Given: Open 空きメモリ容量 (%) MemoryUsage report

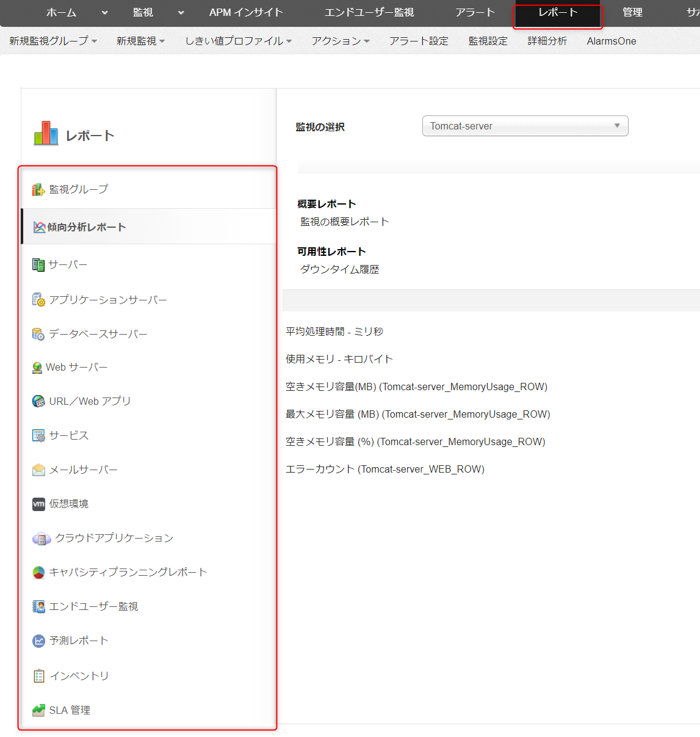Looking at the screenshot, I should [416, 441].
